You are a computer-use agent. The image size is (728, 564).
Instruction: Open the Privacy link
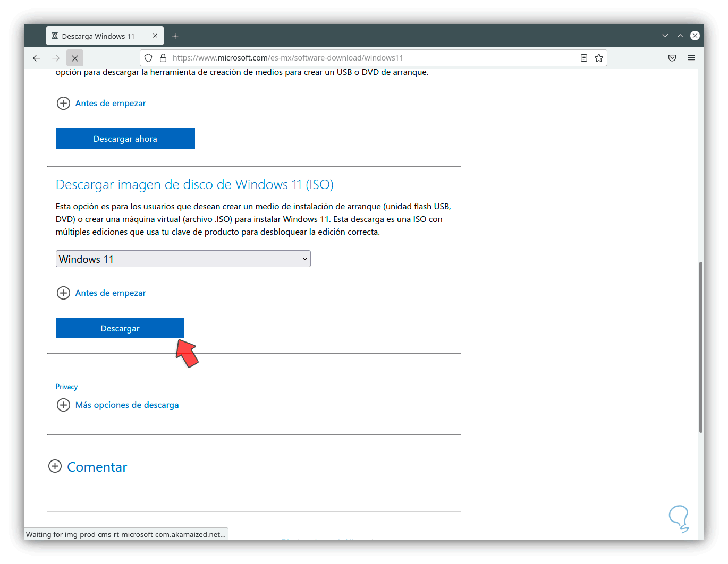(66, 387)
